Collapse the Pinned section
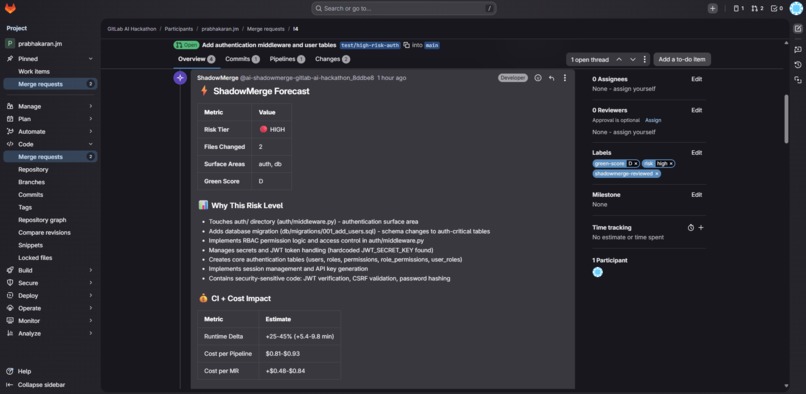806x394 pixels. click(x=50, y=59)
